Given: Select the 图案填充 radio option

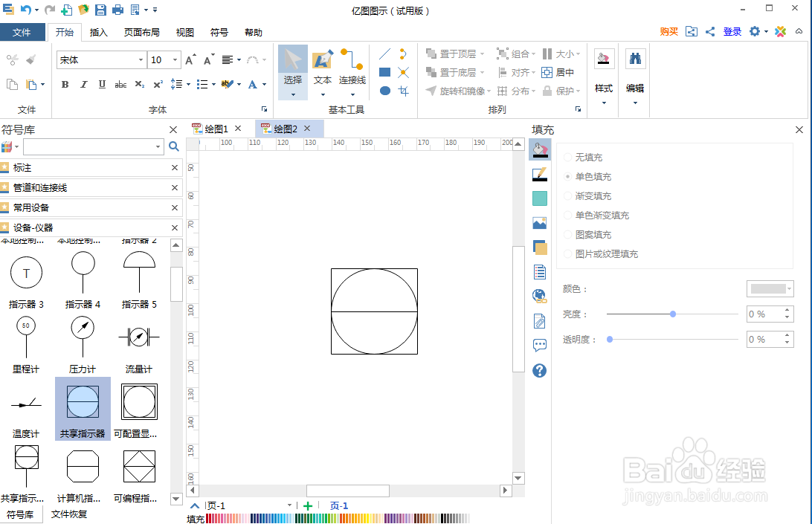Looking at the screenshot, I should (x=567, y=234).
